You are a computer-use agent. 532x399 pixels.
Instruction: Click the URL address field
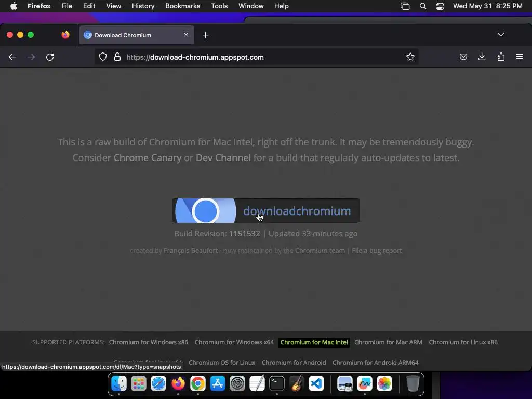click(256, 57)
